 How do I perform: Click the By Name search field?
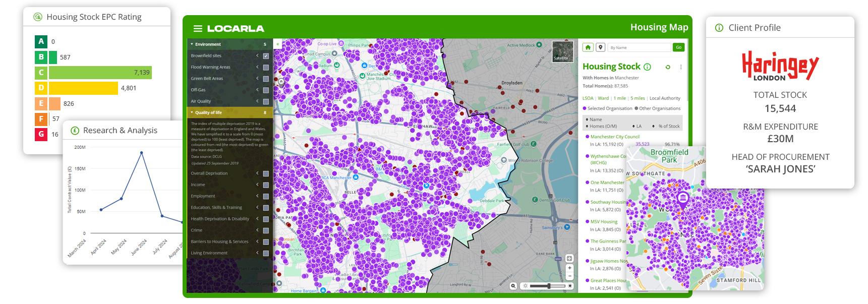639,47
